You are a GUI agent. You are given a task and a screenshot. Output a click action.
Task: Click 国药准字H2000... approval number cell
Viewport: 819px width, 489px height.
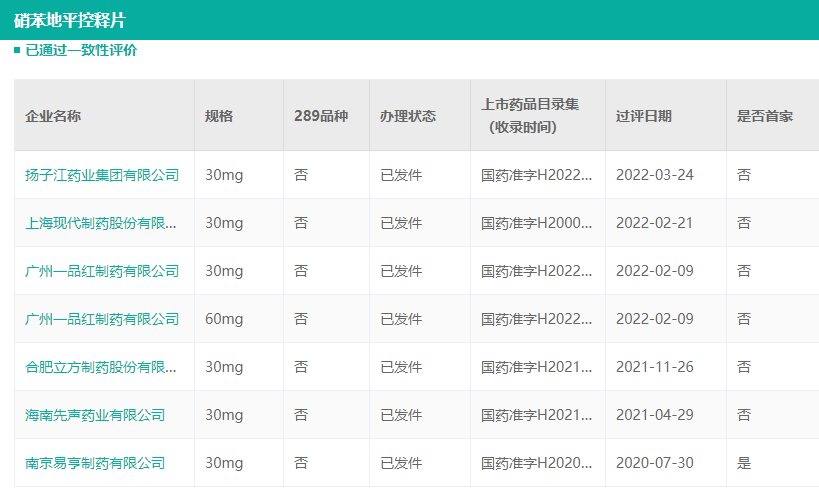pos(536,223)
